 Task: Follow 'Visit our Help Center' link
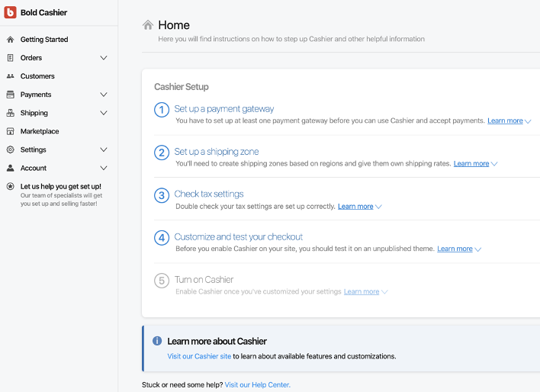tap(258, 385)
